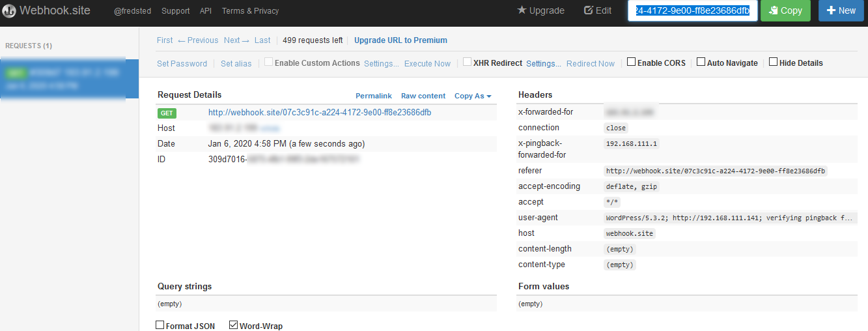Enable CORS checkbox

coord(631,63)
